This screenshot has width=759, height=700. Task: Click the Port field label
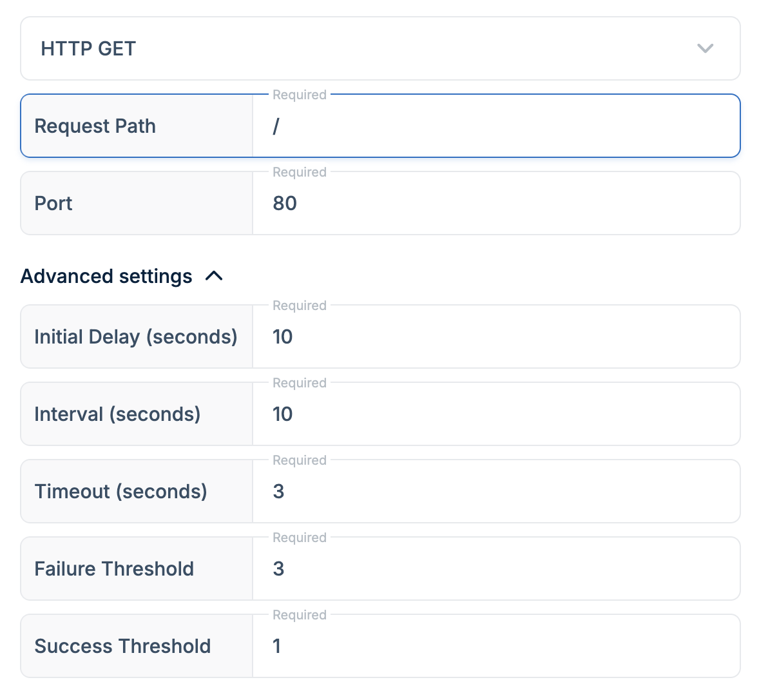click(53, 204)
